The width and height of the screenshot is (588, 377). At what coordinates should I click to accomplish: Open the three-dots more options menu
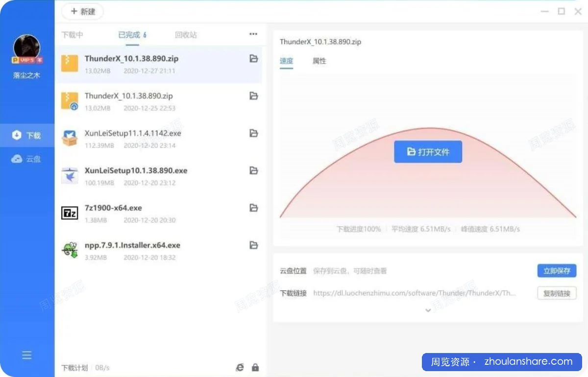tap(253, 34)
